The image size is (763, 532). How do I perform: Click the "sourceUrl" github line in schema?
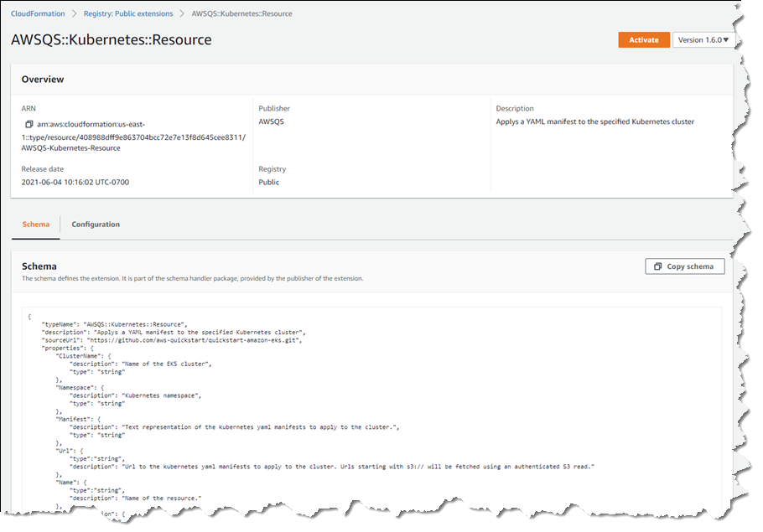click(x=172, y=340)
